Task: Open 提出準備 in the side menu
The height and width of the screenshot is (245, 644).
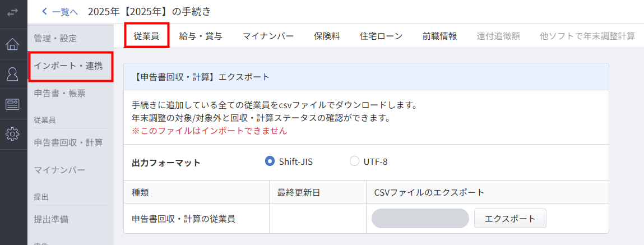Action: (x=51, y=219)
